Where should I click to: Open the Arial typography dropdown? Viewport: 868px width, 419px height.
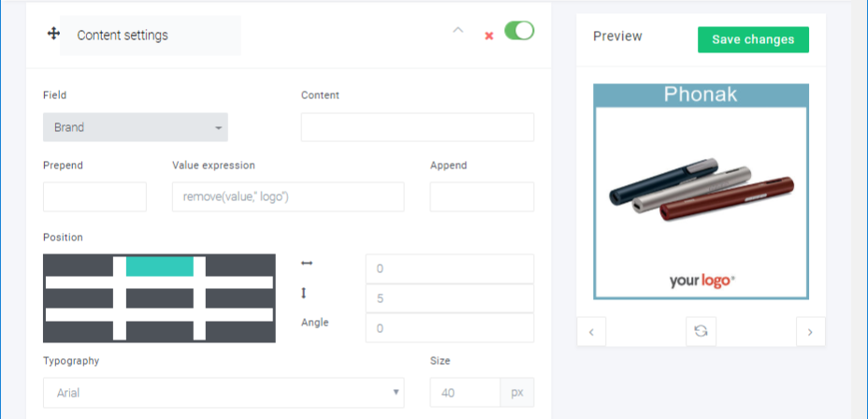click(x=224, y=393)
